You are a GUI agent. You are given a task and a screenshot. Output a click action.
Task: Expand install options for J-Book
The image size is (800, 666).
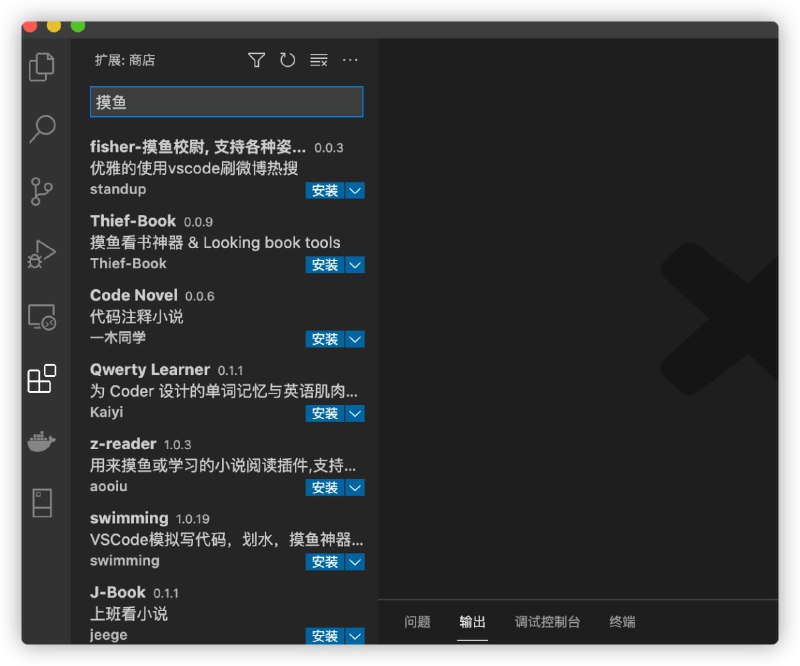pyautogui.click(x=355, y=636)
